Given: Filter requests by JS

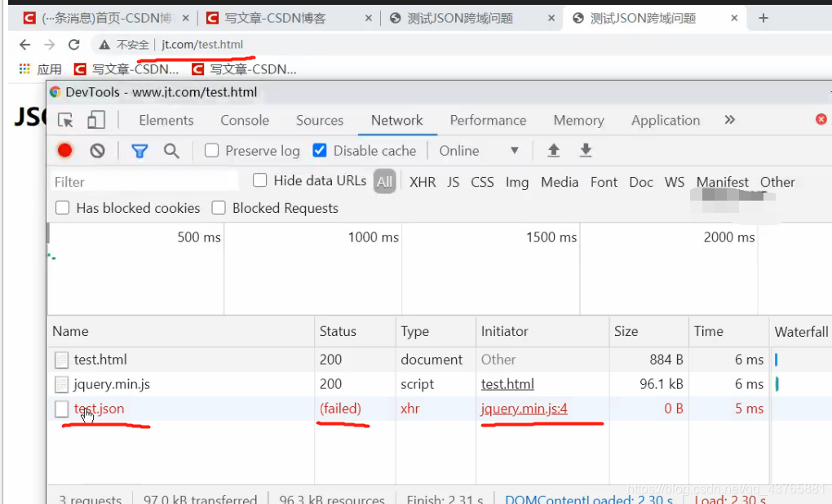Looking at the screenshot, I should click(454, 182).
